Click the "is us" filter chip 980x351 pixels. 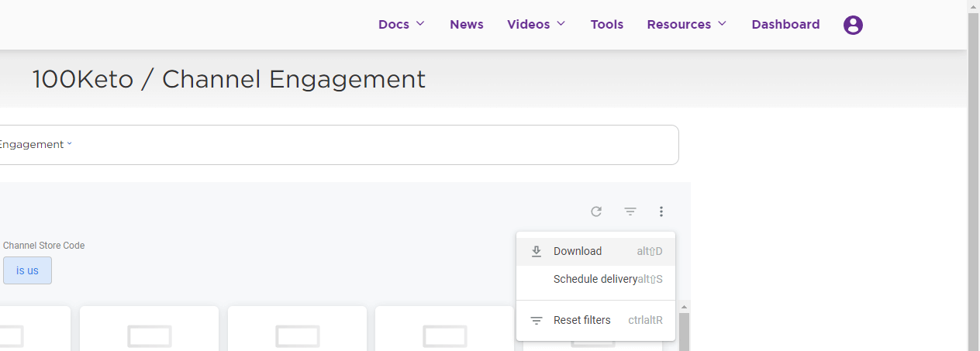(x=27, y=270)
